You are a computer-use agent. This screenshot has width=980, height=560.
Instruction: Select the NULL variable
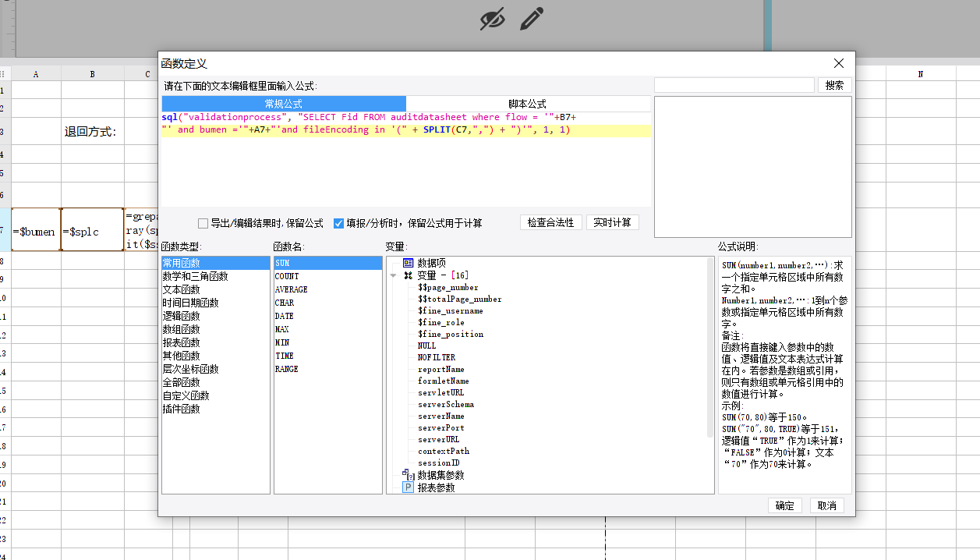427,346
